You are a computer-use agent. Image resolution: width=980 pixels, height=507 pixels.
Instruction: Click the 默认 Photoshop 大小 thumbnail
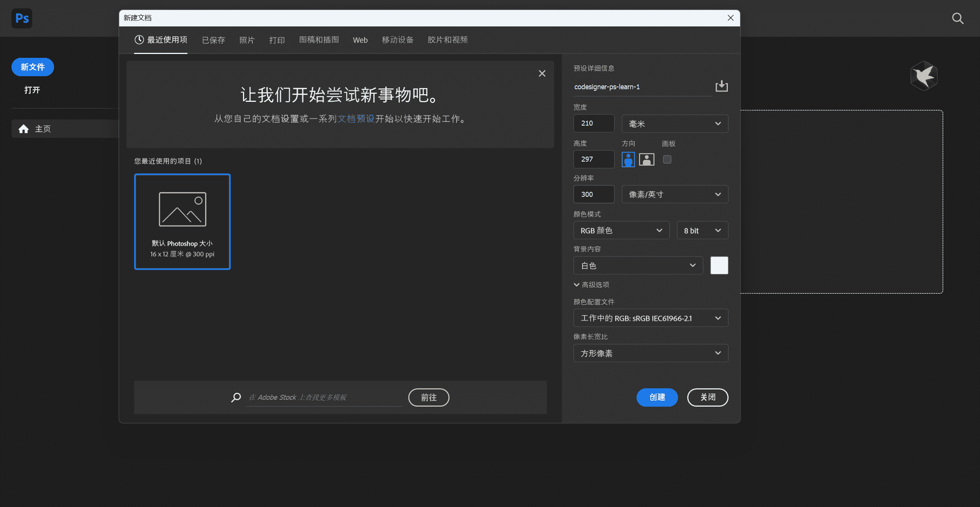[182, 220]
